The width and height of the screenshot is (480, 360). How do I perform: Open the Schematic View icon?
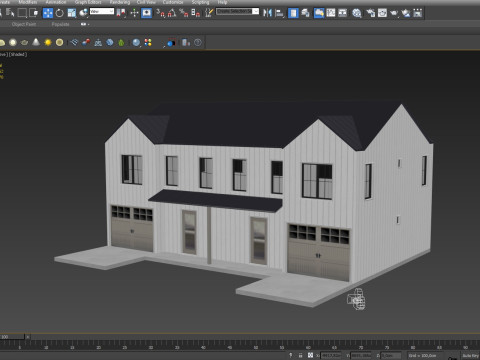[x=342, y=13]
